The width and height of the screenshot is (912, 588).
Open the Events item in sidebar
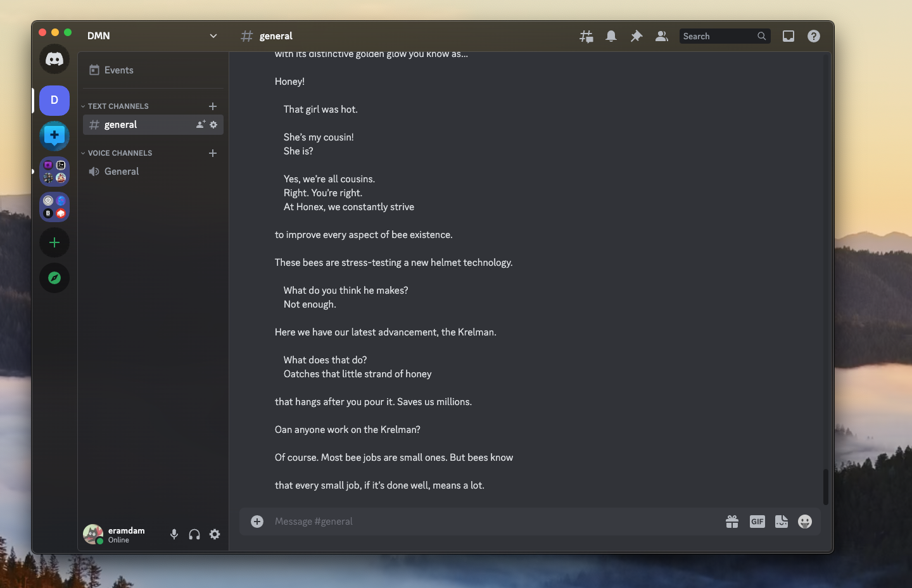coord(153,70)
